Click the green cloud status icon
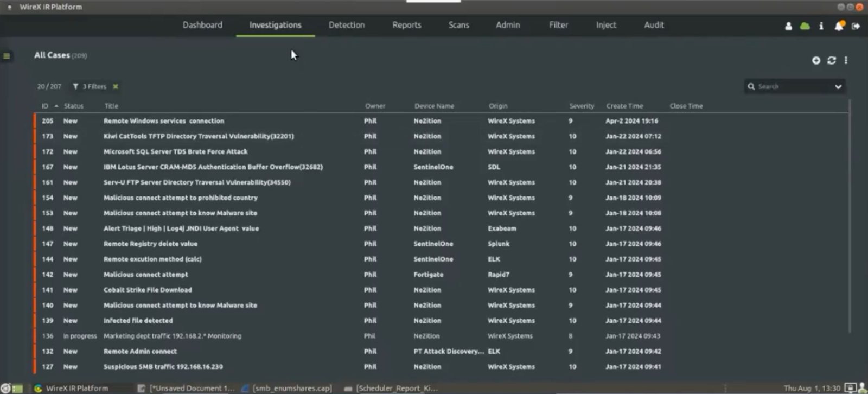 point(805,26)
